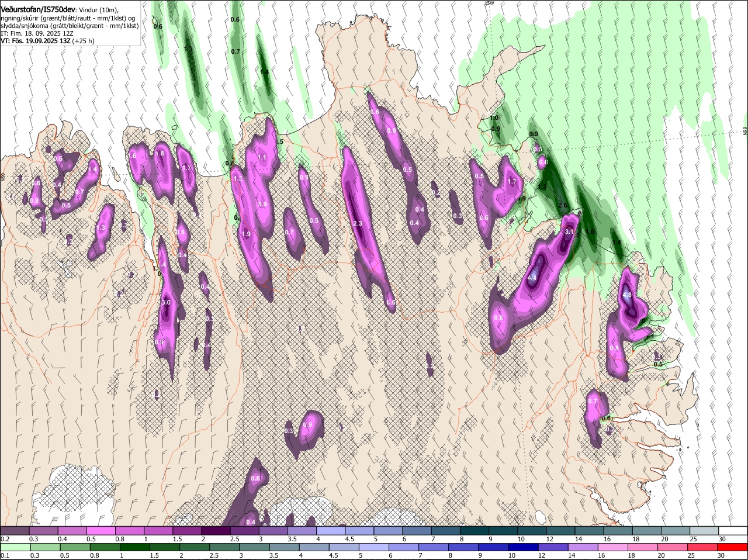
Task: Click the 0.1 label on the green rain scale
Action: click(5, 555)
